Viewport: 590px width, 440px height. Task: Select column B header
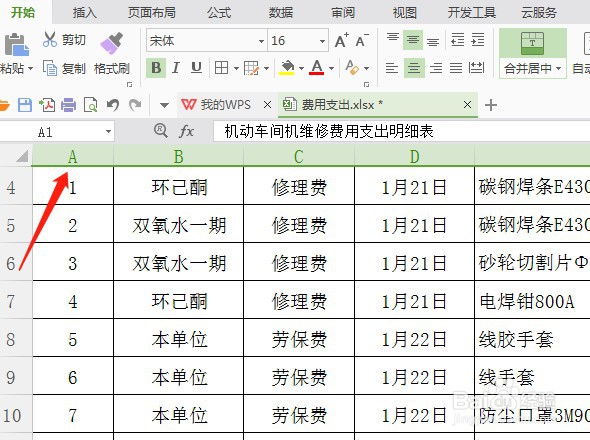pos(178,156)
